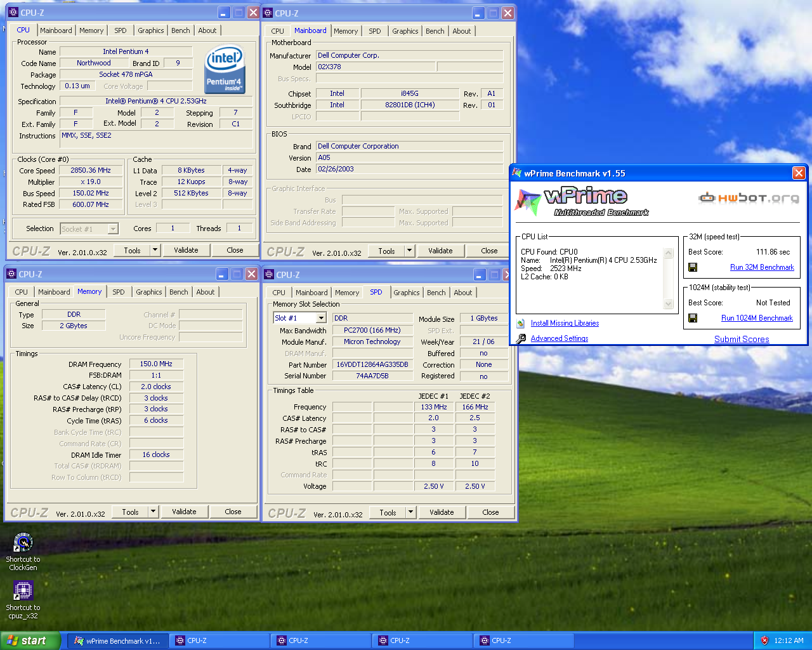
Task: Open Memory tab in SPD window
Action: 347,293
